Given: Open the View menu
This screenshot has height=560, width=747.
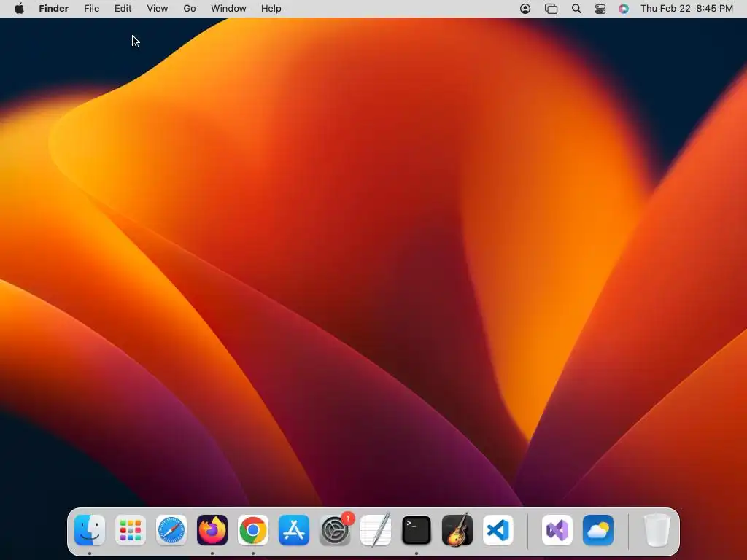Looking at the screenshot, I should point(158,9).
